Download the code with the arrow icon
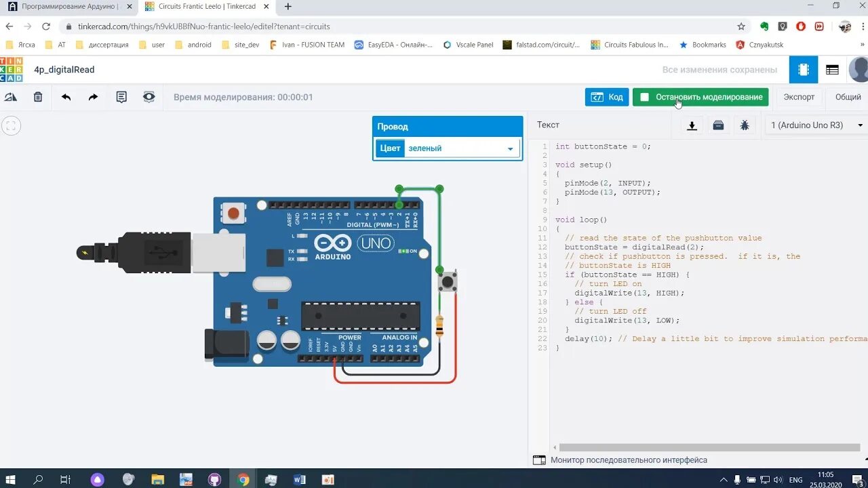 pos(692,125)
